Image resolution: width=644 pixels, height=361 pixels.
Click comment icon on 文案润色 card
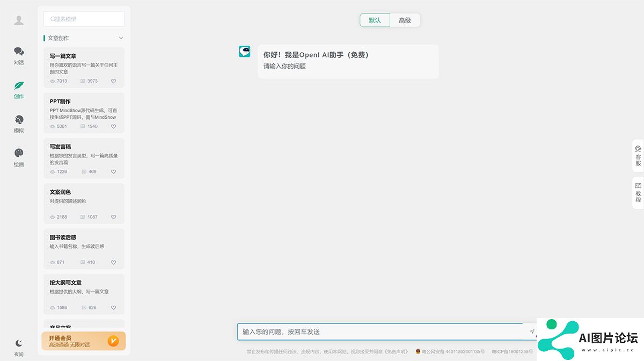tap(83, 217)
